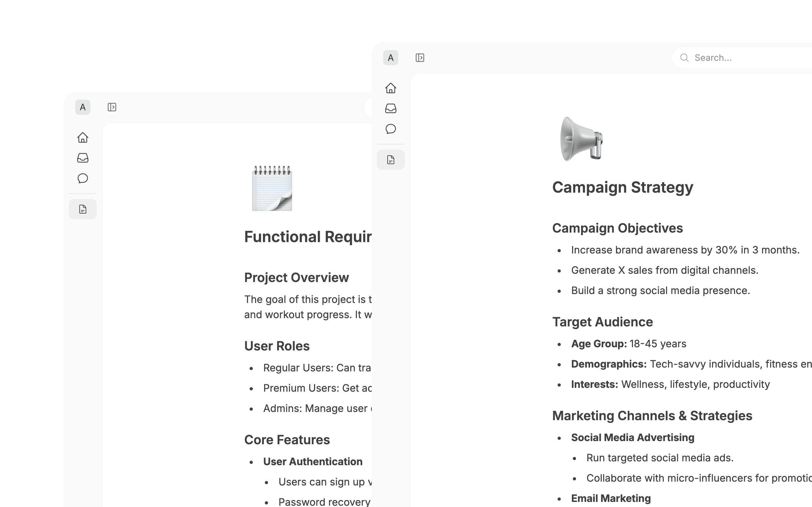Click Home icon in front window sidebar

390,88
